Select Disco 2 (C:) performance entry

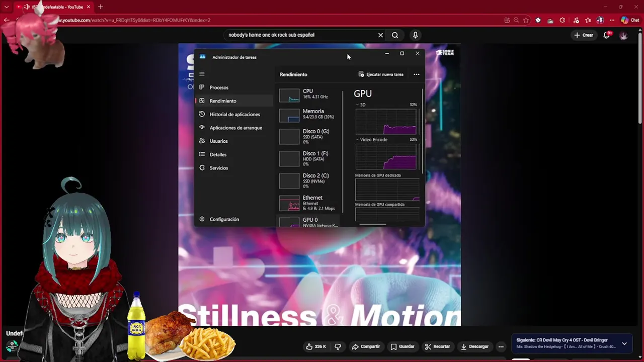coord(309,181)
